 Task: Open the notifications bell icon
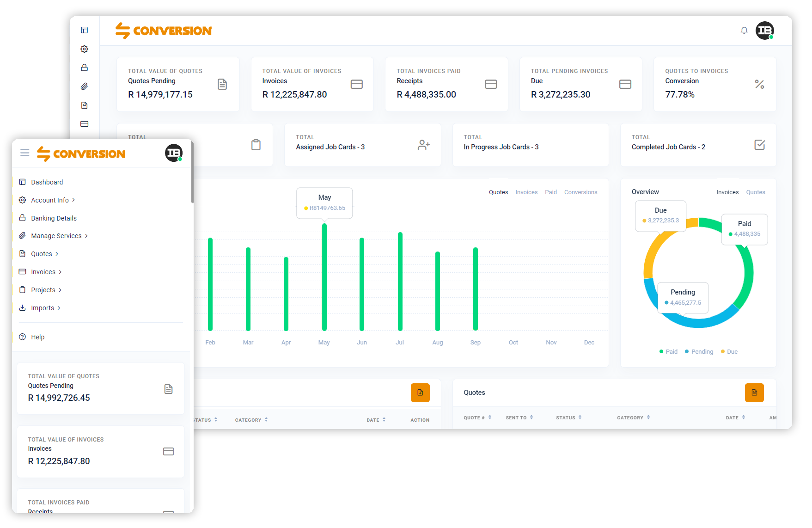tap(744, 31)
